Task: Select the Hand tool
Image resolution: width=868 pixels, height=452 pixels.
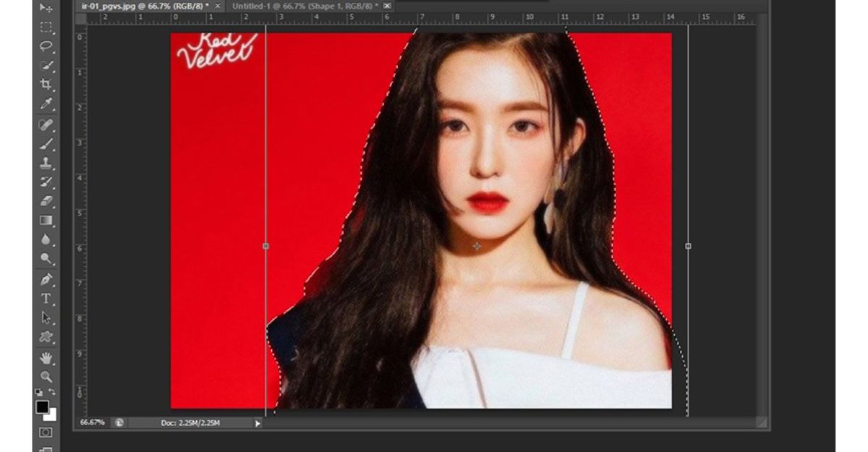Action: tap(46, 357)
